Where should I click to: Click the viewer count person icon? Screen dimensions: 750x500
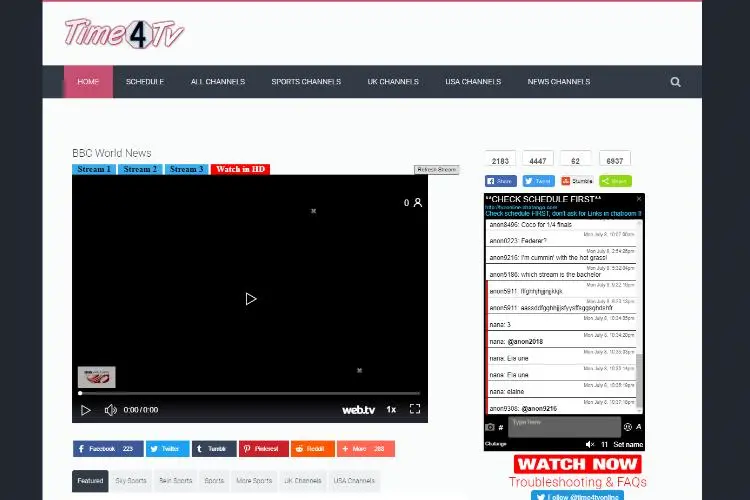point(418,203)
